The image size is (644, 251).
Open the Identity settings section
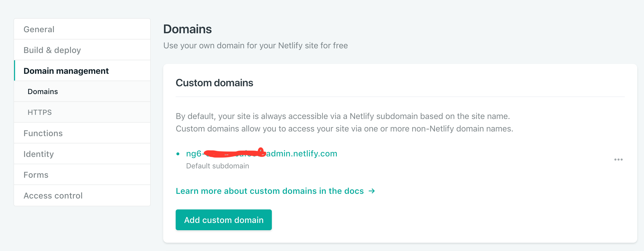[x=82, y=154]
